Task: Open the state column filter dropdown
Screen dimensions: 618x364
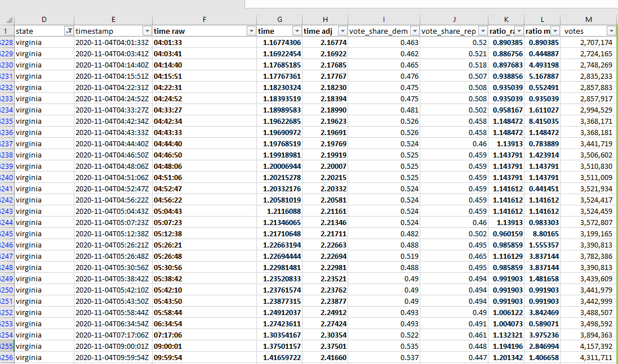Action: [x=69, y=31]
